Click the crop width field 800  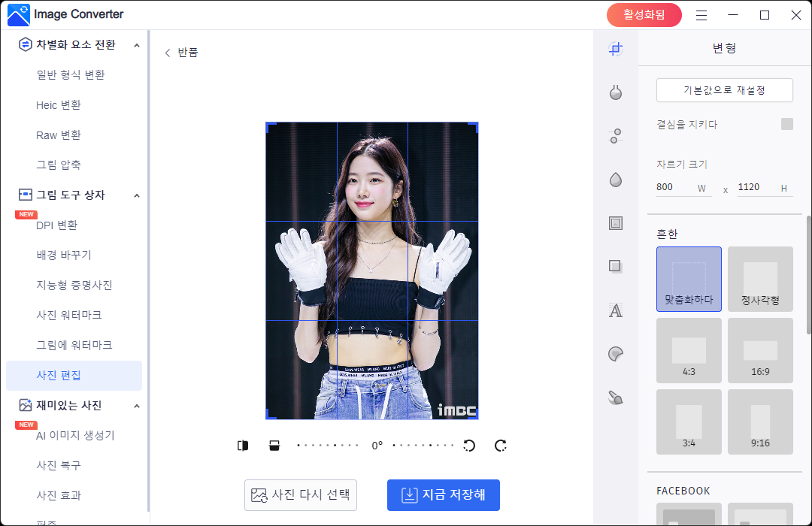pos(683,187)
